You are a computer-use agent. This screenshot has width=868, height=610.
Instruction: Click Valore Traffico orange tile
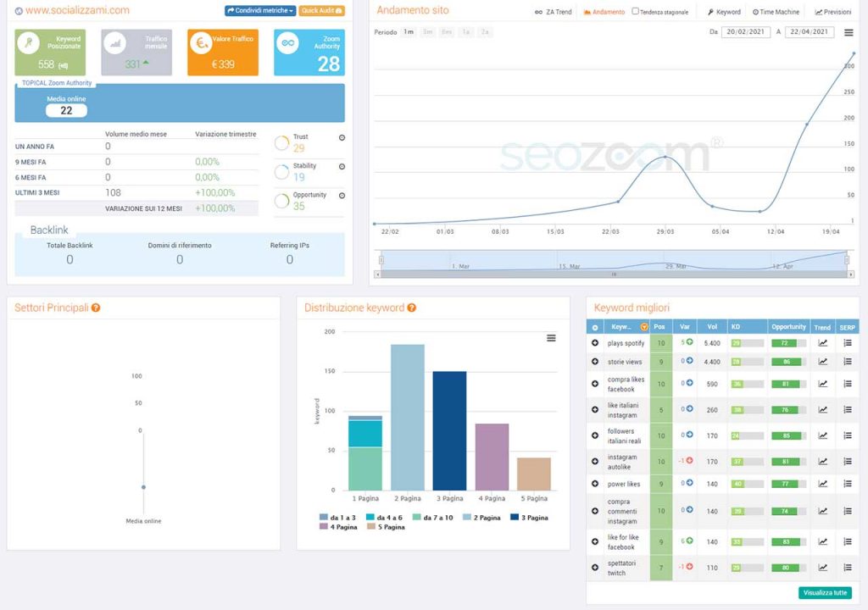pos(223,53)
